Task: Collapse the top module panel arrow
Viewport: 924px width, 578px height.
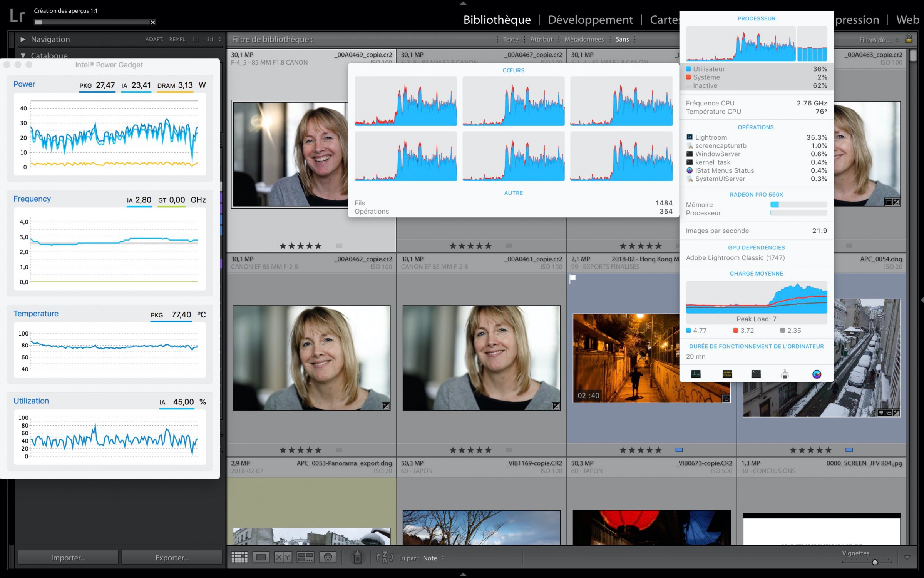Action: click(x=463, y=3)
